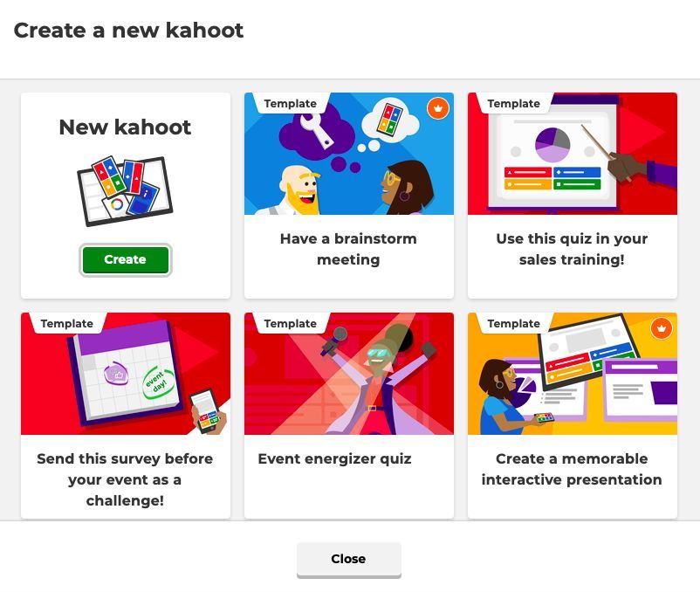Open the interactive presentation template thumbnail
Screen dimensions: 700x592
click(573, 374)
